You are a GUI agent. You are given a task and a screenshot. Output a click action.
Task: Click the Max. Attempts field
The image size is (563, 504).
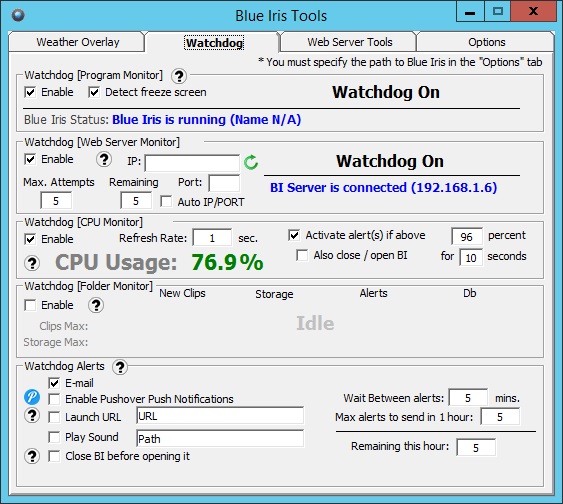56,200
